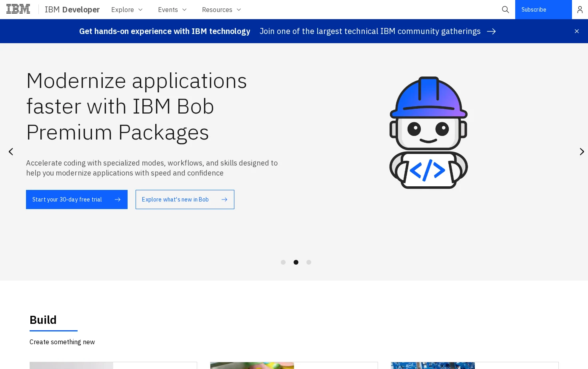Dismiss the blue announcement banner

[x=576, y=31]
